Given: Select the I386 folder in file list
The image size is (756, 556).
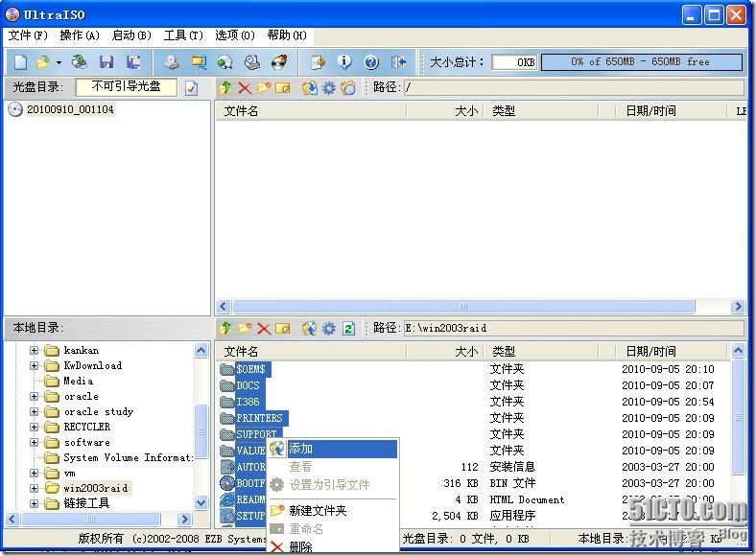Looking at the screenshot, I should (248, 402).
